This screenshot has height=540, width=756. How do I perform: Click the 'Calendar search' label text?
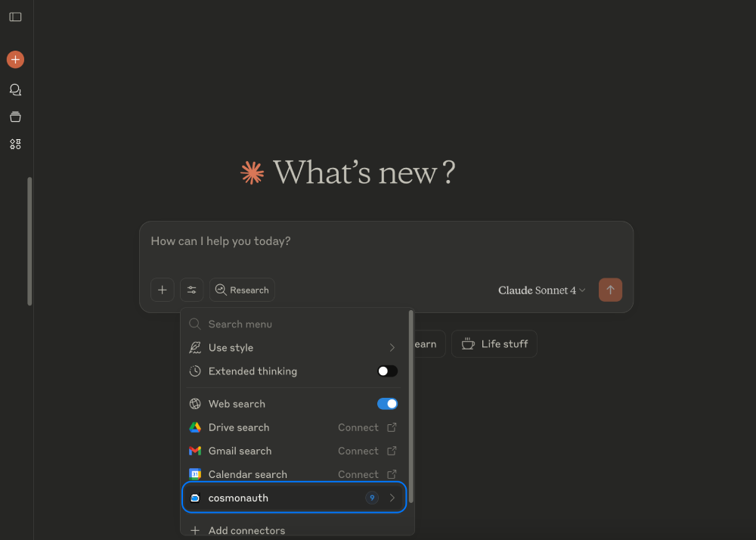[x=247, y=474]
